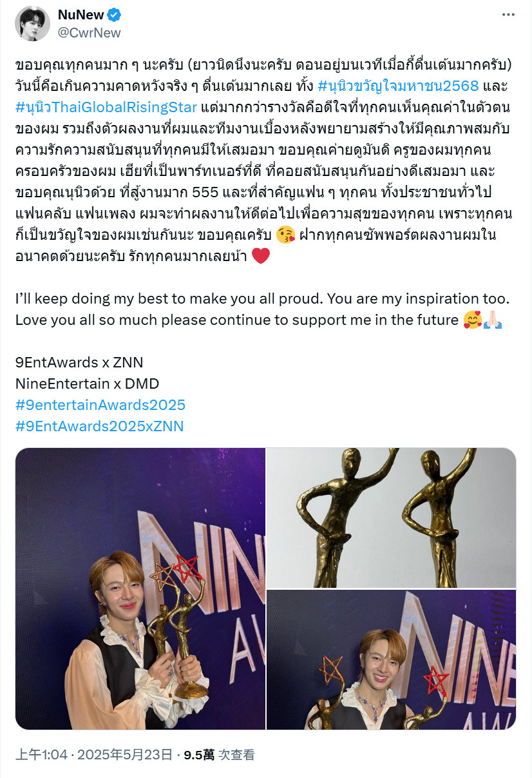
Task: Open the NuNew display name link
Action: (x=81, y=15)
